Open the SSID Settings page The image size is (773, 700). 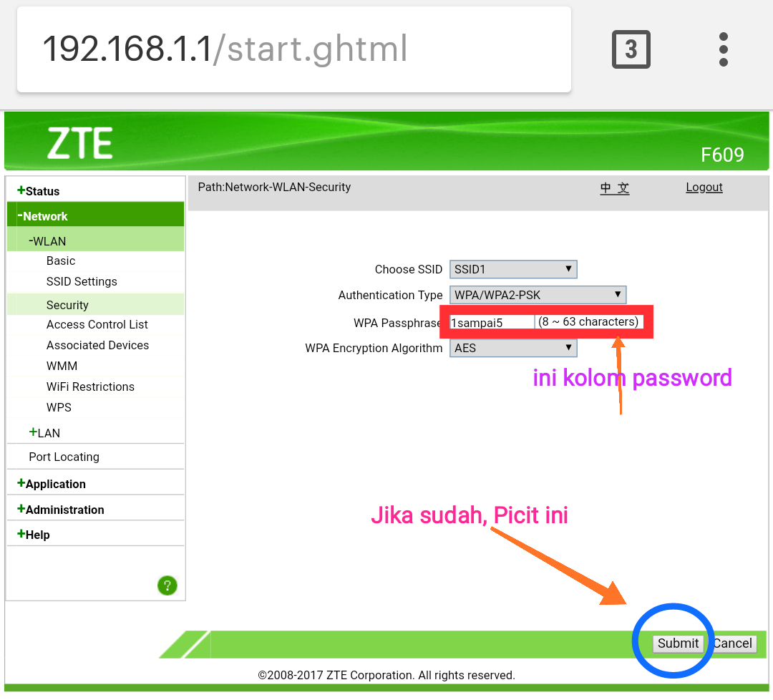82,281
